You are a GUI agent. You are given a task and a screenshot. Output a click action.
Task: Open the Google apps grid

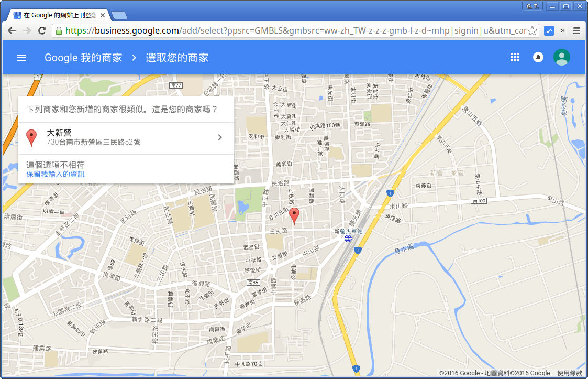[x=514, y=57]
